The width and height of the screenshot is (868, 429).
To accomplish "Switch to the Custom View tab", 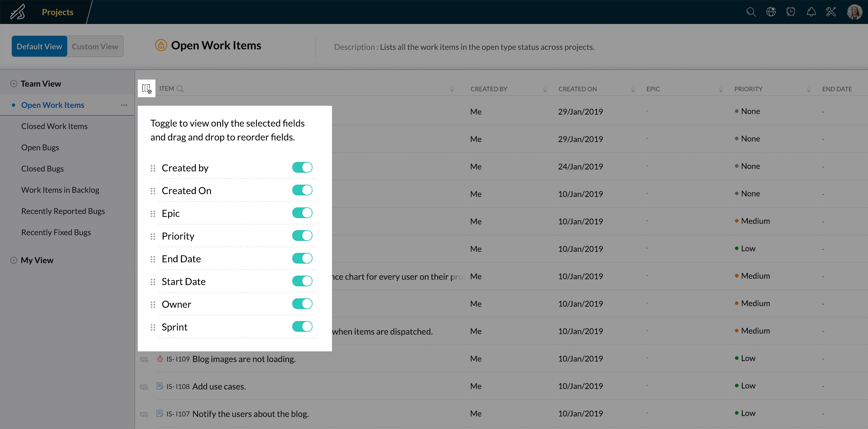I will (x=95, y=46).
